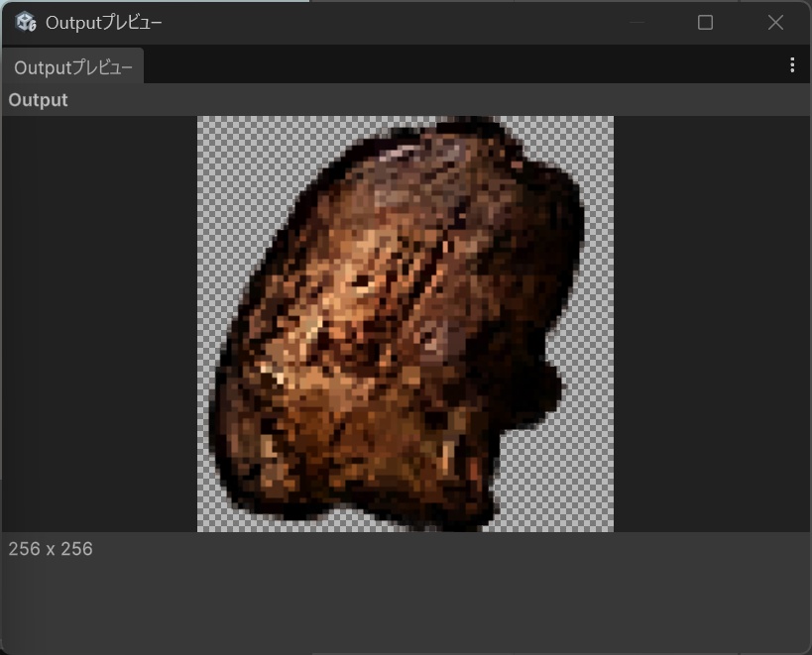Click the Output header label

pos(38,100)
